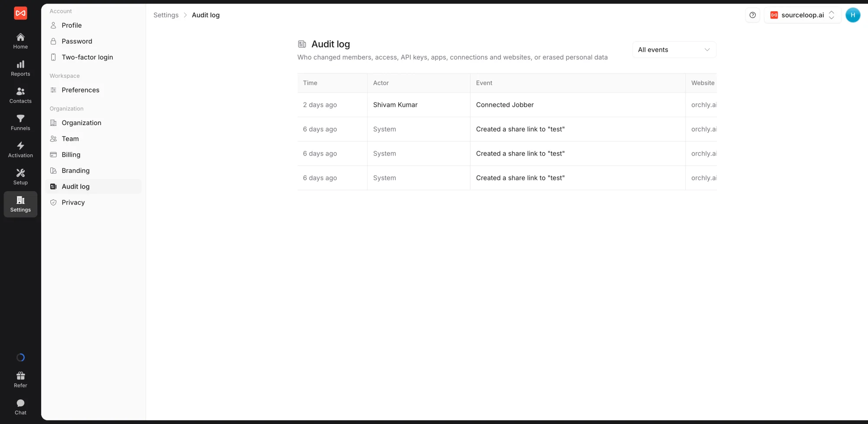
Task: Open workspace Preferences
Action: tap(93, 90)
